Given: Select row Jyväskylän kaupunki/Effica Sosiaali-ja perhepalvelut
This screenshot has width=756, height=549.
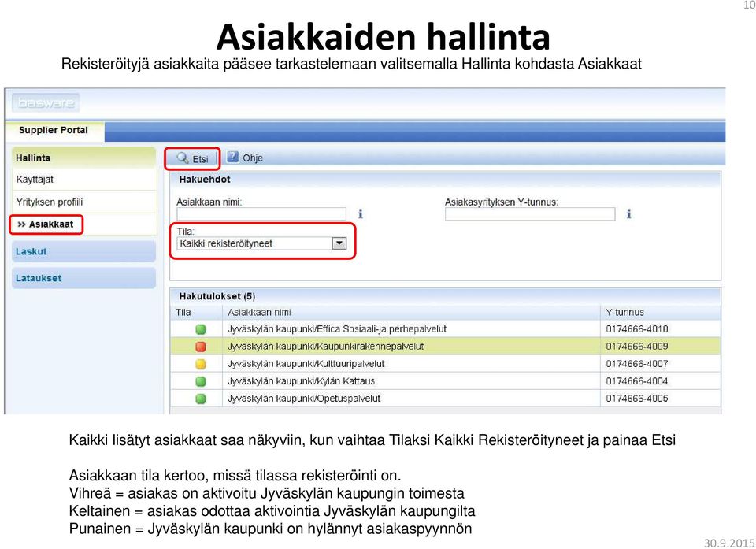Looking at the screenshot, I should [x=446, y=329].
